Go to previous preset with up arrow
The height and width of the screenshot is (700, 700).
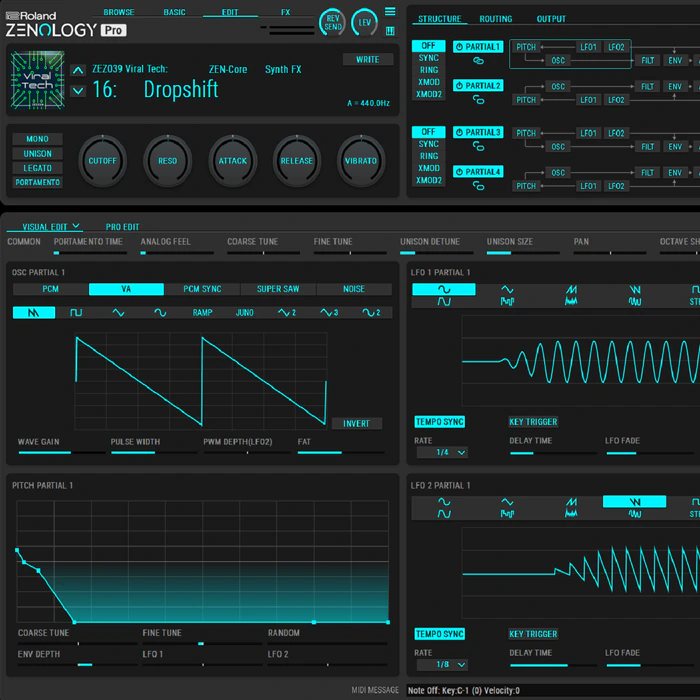(78, 70)
